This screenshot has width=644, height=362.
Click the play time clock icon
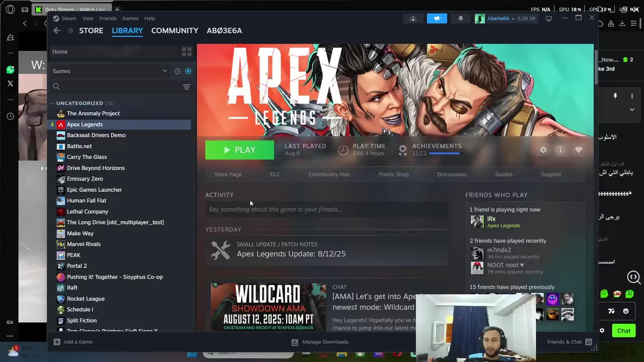(343, 150)
